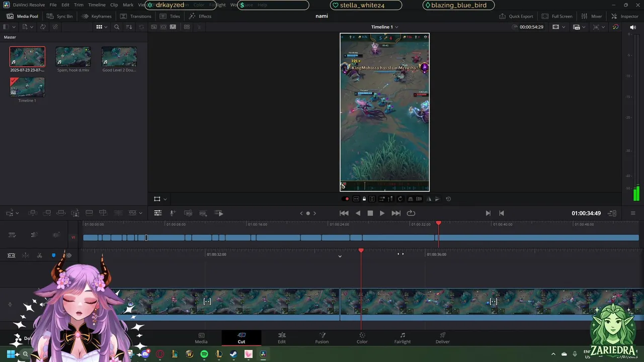Play the timeline in reverse
The height and width of the screenshot is (362, 644).
[x=358, y=213]
